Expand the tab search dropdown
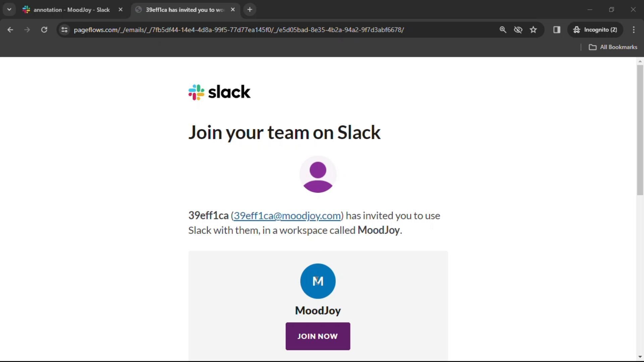This screenshot has width=644, height=362. point(9,10)
